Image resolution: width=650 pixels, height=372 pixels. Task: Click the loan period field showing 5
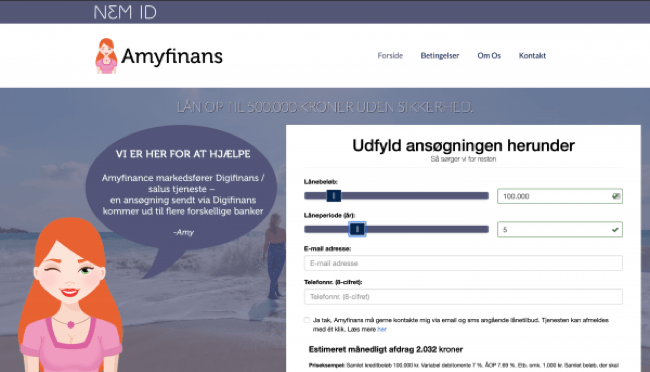560,229
